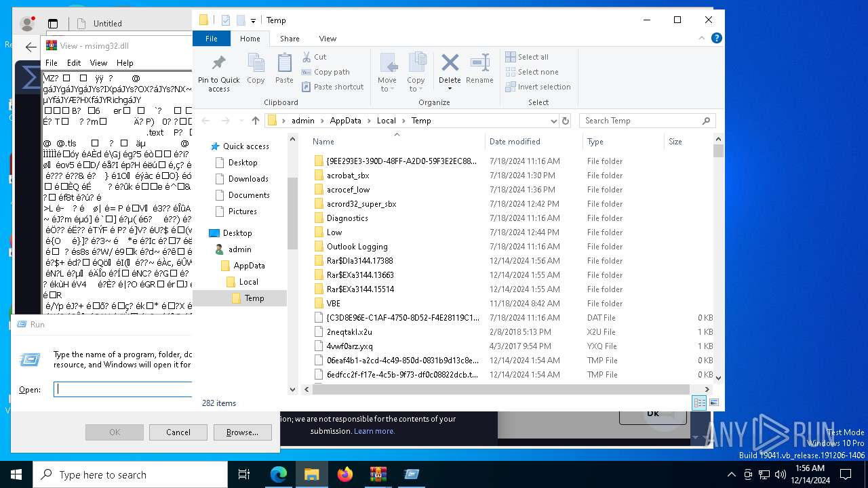Open WinRAR from the taskbar
Viewport: 868px width, 488px height.
pyautogui.click(x=378, y=474)
